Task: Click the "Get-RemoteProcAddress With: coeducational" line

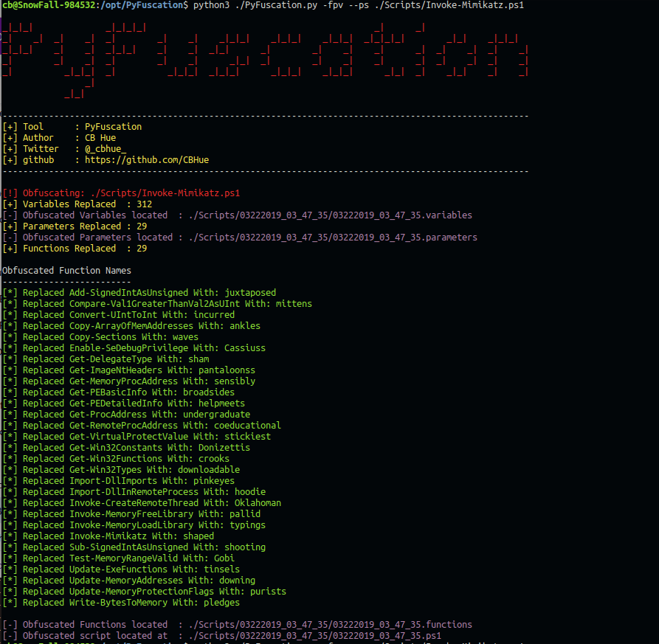Action: coord(142,426)
